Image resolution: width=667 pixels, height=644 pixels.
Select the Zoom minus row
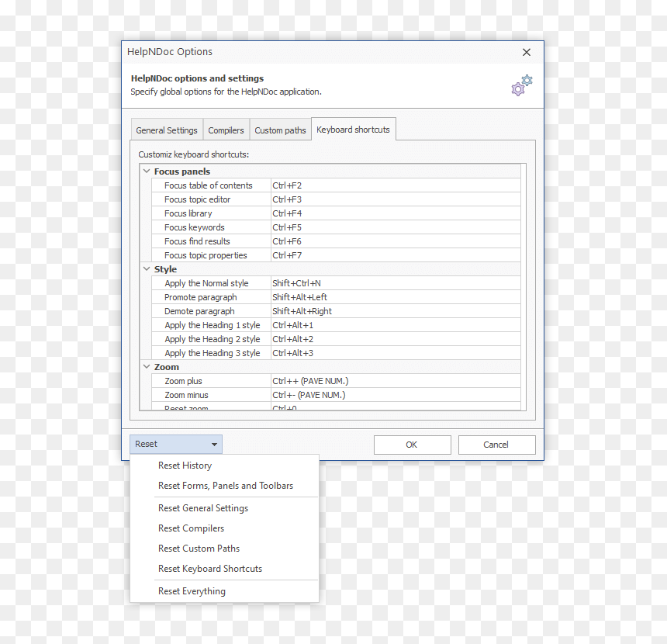coord(336,395)
